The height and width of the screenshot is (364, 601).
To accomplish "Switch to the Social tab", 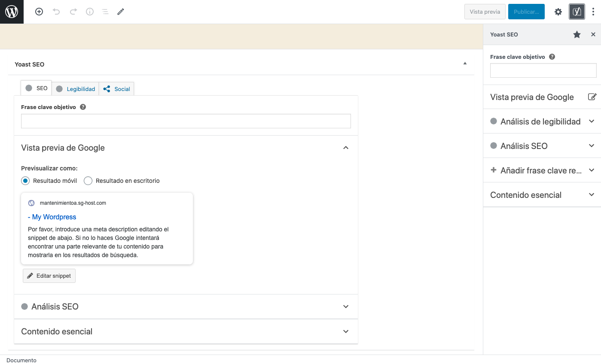I will 117,89.
